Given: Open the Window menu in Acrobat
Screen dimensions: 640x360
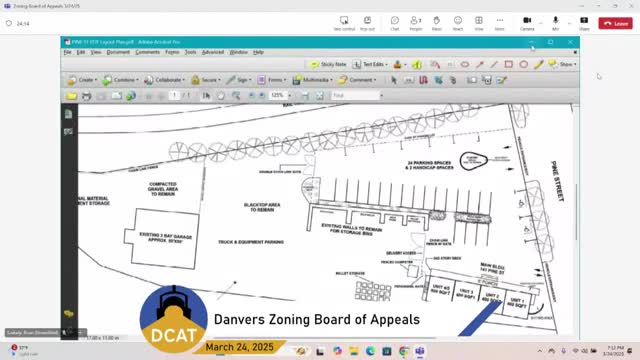Looking at the screenshot, I should point(238,52).
